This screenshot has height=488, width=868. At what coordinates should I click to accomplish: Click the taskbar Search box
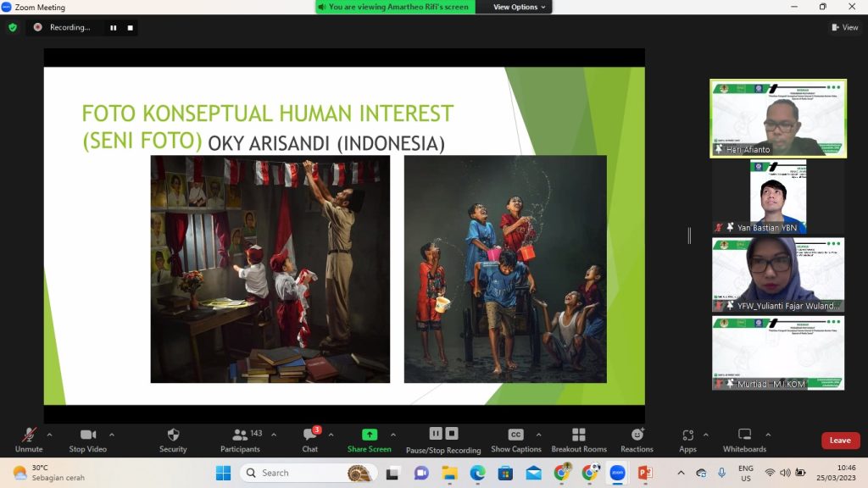coord(309,473)
